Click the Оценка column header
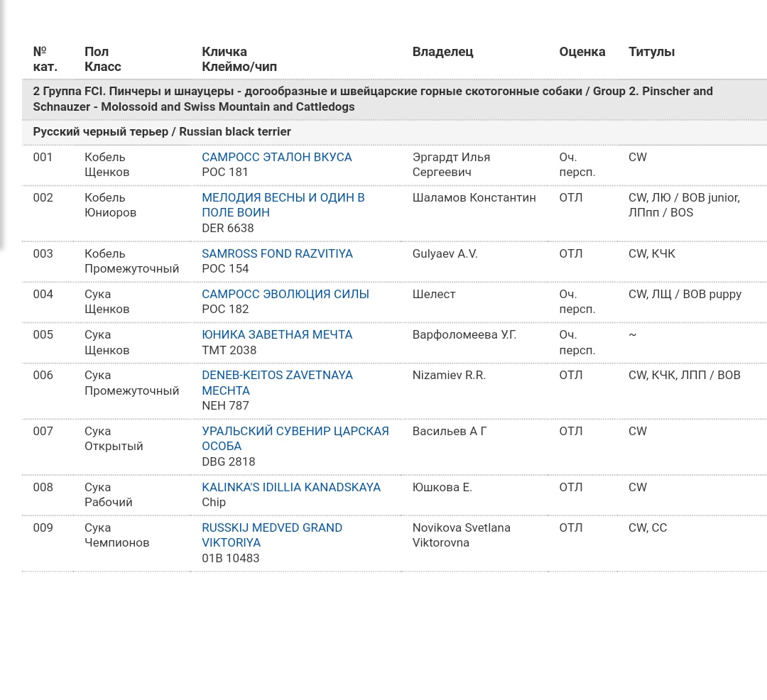 pyautogui.click(x=582, y=52)
